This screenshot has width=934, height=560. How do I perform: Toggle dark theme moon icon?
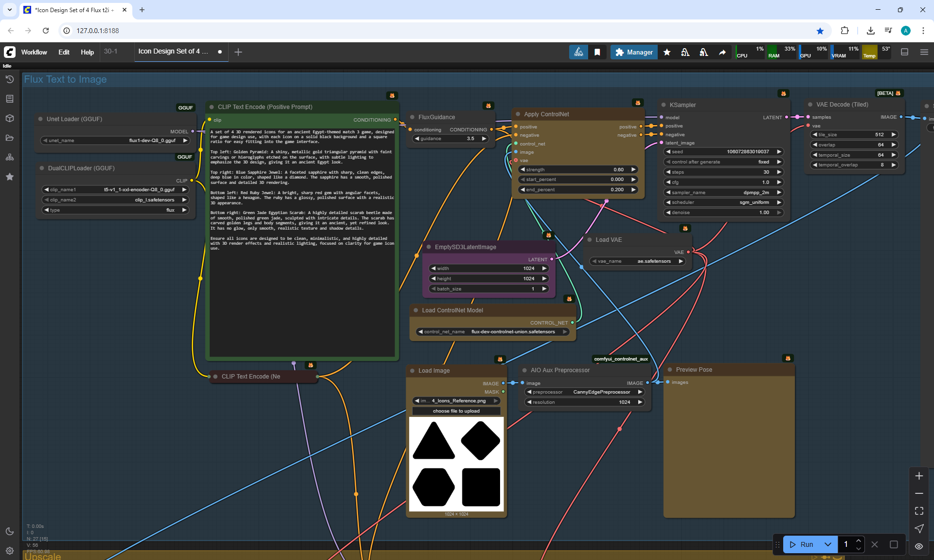(x=9, y=531)
